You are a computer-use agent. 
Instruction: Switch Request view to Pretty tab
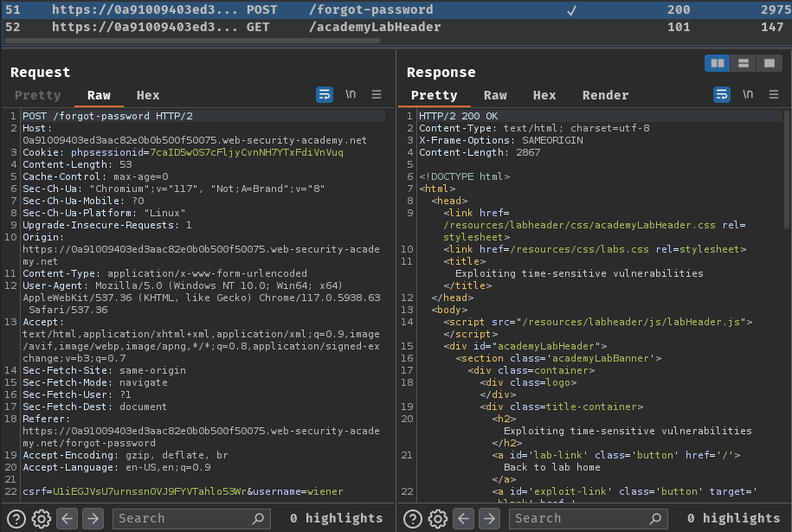pos(38,95)
